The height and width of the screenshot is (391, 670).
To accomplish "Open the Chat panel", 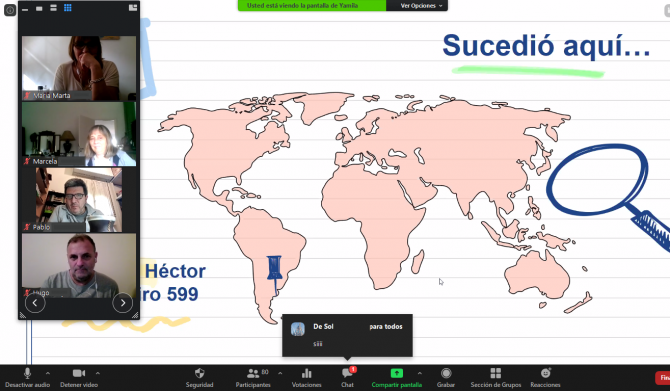I will (x=347, y=378).
